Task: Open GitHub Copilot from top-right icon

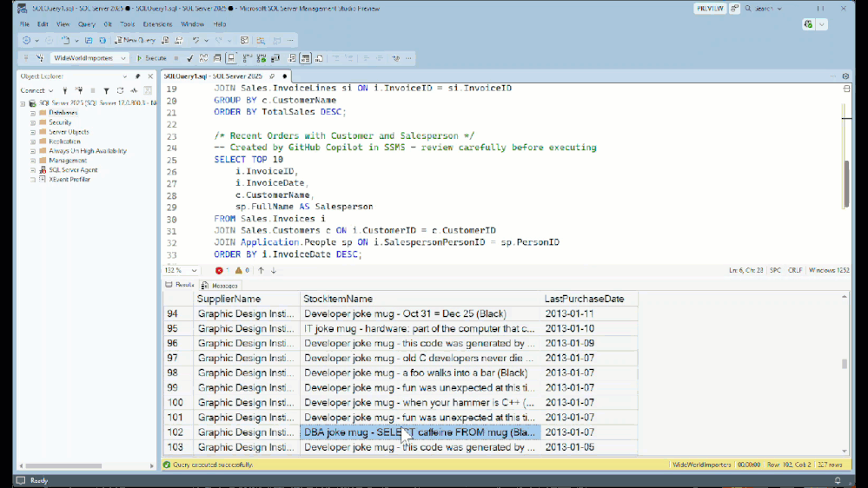Action: 810,24
